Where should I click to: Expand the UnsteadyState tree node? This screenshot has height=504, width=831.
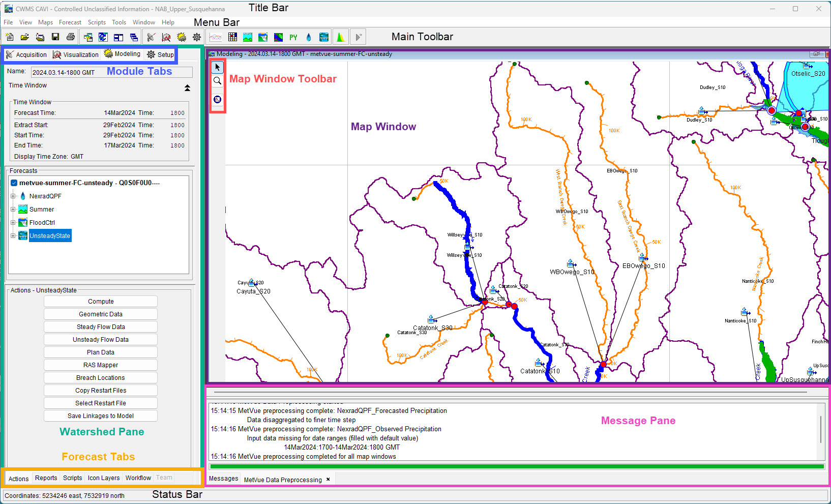pyautogui.click(x=13, y=235)
